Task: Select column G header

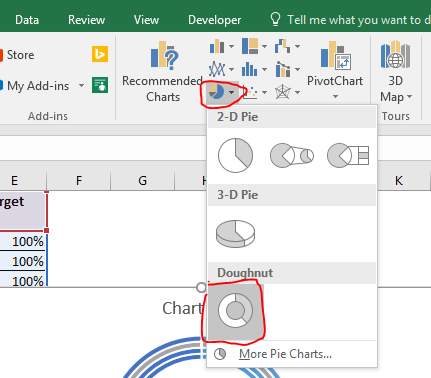Action: point(142,181)
